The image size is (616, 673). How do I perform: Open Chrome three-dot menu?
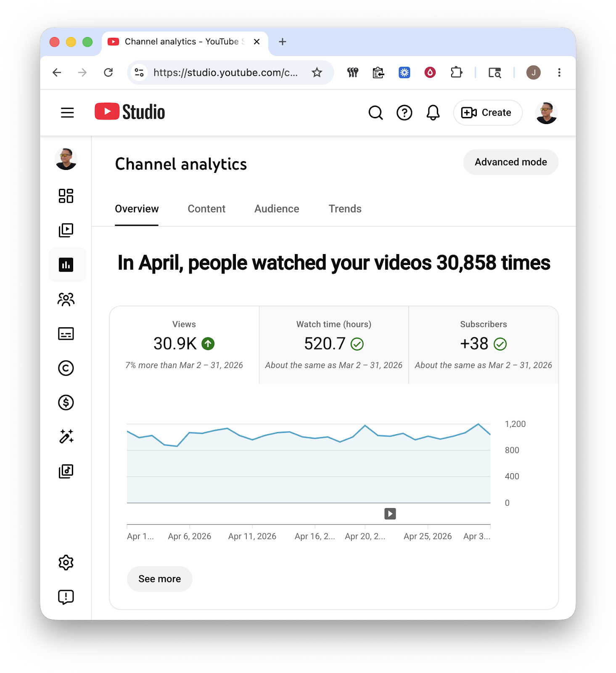click(x=559, y=72)
